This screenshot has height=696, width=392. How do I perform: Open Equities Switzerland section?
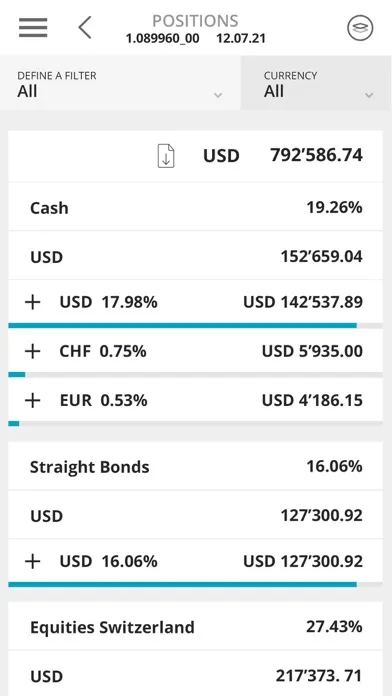(195, 627)
